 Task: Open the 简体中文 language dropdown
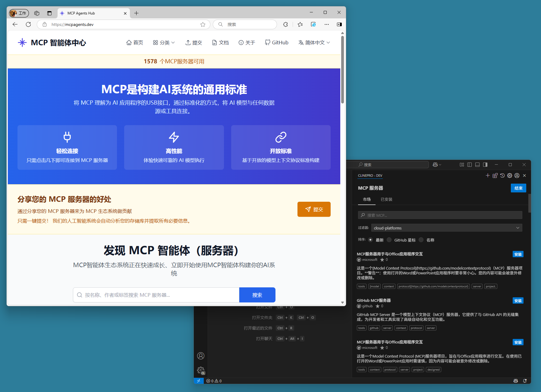pyautogui.click(x=314, y=43)
